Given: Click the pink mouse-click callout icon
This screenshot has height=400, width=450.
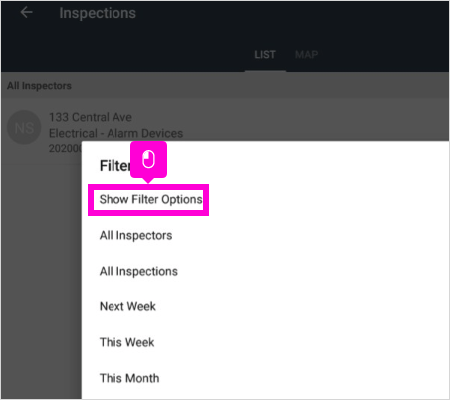Looking at the screenshot, I should click(148, 159).
